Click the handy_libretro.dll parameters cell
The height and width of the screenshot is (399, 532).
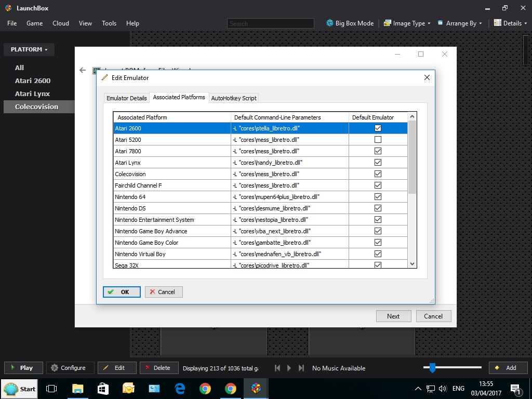click(290, 163)
